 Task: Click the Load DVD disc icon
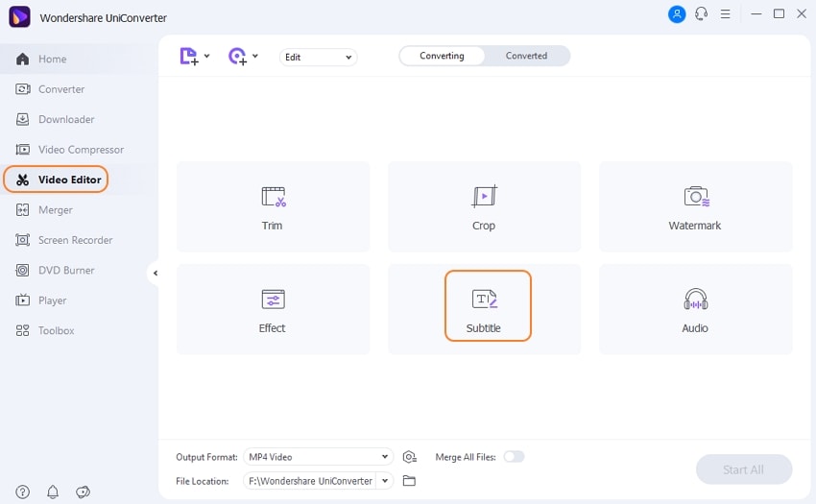[x=238, y=57]
